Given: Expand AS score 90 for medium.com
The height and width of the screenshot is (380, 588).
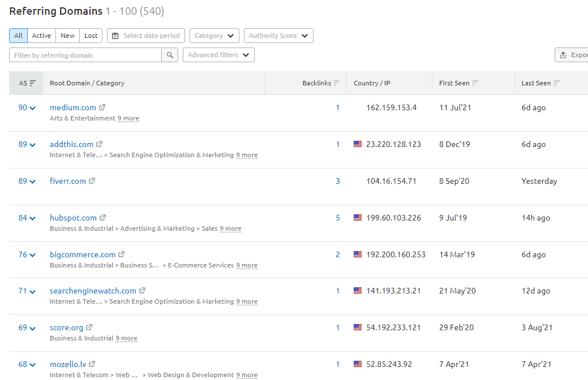Looking at the screenshot, I should (x=27, y=107).
